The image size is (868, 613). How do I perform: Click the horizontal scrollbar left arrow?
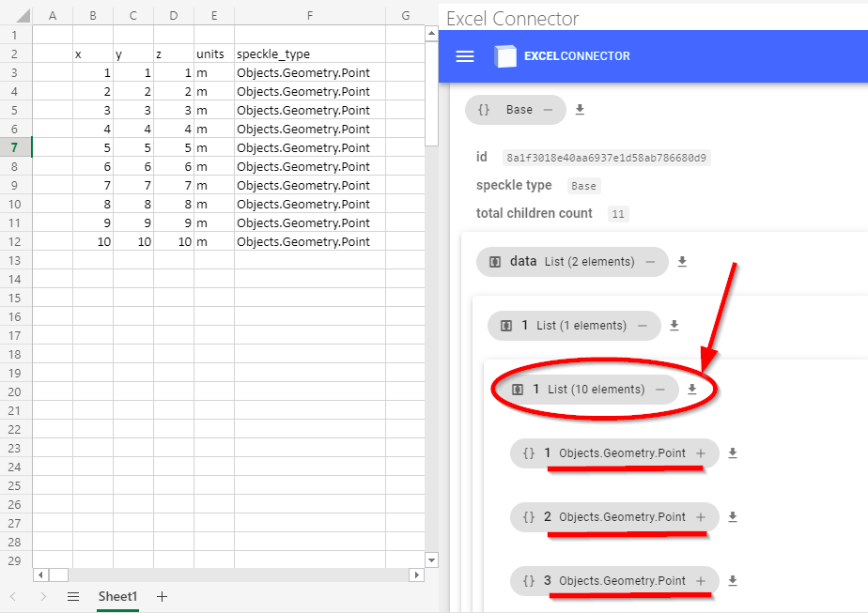pos(40,575)
